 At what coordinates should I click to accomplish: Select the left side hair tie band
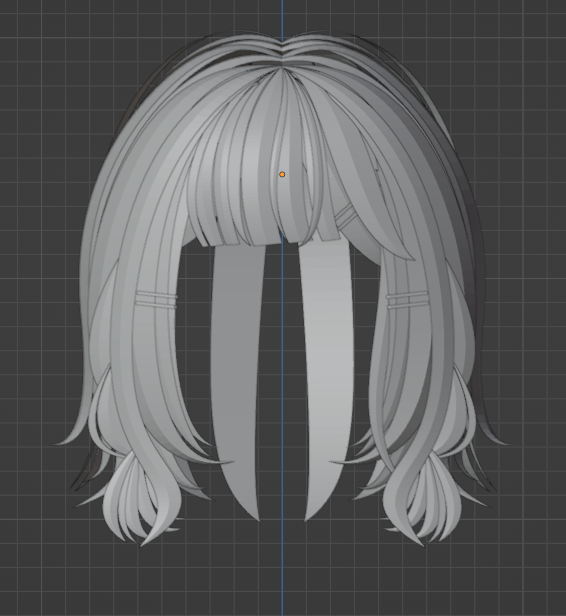tap(156, 300)
